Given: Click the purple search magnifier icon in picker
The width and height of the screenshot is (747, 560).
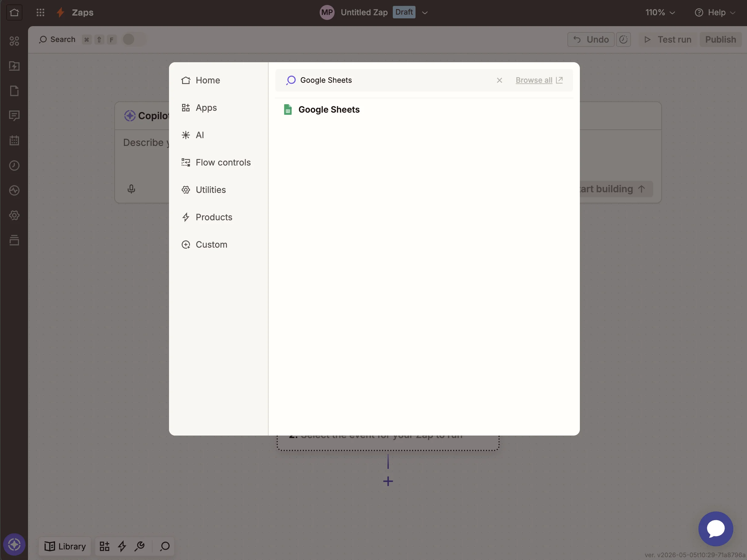Looking at the screenshot, I should pos(291,80).
